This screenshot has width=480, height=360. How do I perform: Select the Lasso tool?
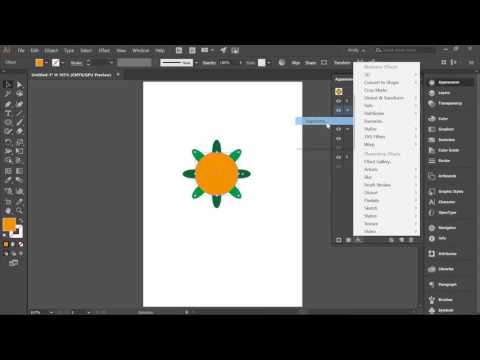pyautogui.click(x=20, y=94)
